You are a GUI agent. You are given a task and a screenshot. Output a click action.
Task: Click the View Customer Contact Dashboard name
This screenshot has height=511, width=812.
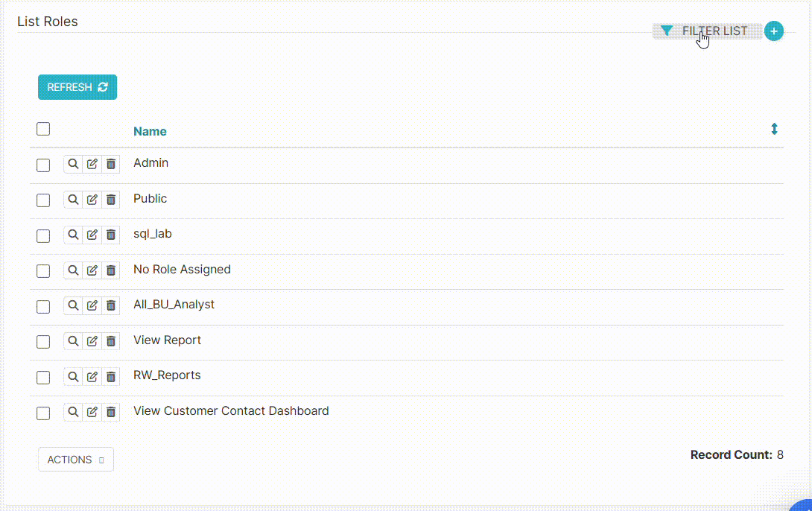[x=231, y=411]
